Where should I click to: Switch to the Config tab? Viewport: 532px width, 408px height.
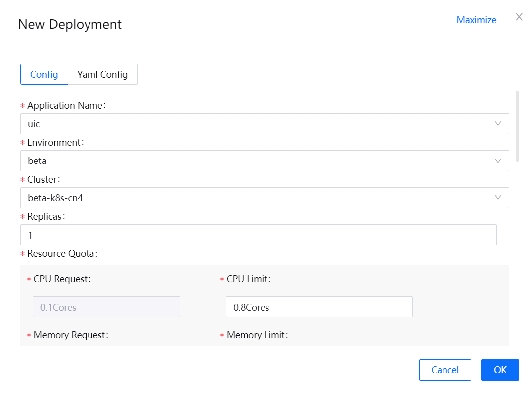(x=44, y=75)
